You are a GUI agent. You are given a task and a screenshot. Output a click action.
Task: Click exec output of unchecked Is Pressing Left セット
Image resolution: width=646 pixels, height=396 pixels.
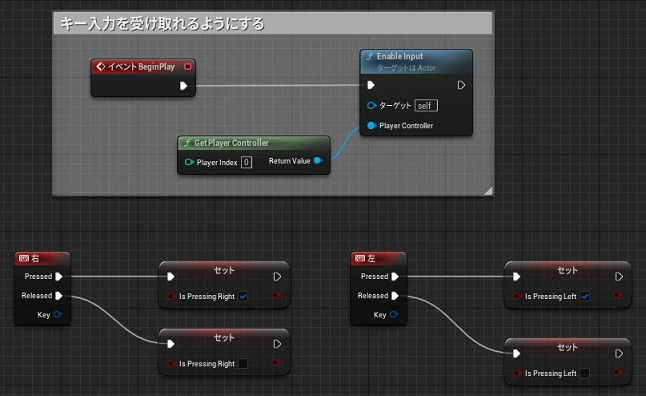coord(619,354)
